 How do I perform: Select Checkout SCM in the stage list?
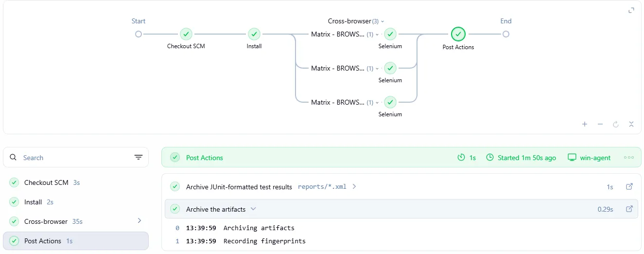(76, 182)
